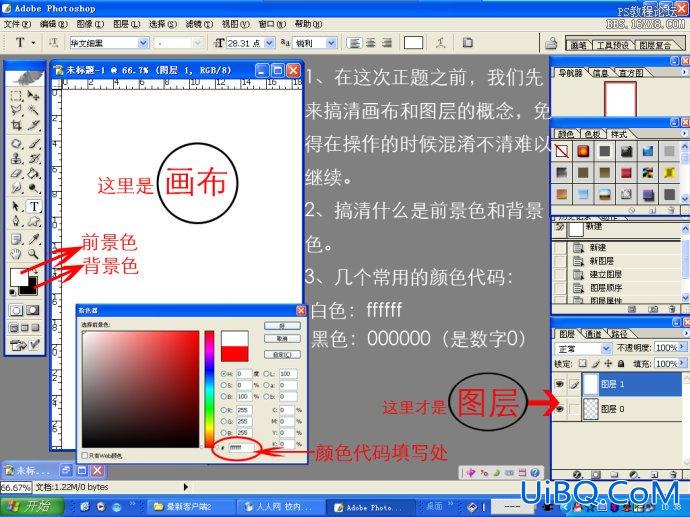The width and height of the screenshot is (690, 517).
Task: Select the Rectangular Marquee tool
Action: click(17, 96)
